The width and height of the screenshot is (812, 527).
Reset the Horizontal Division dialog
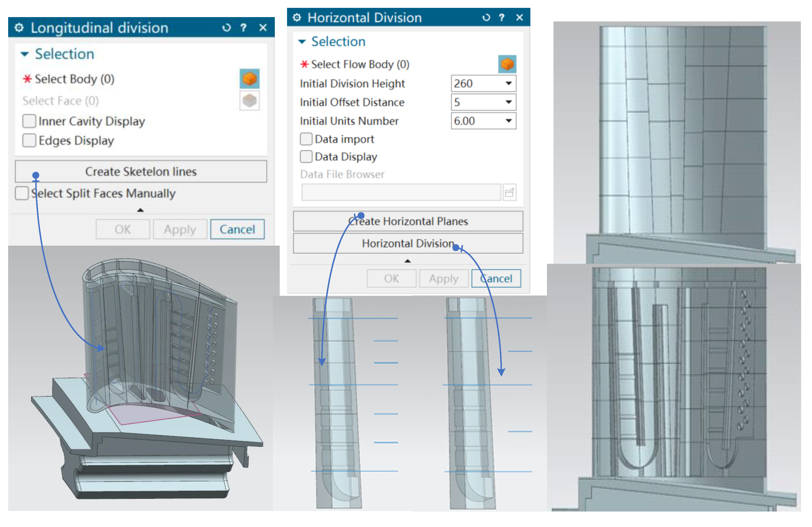click(x=486, y=17)
